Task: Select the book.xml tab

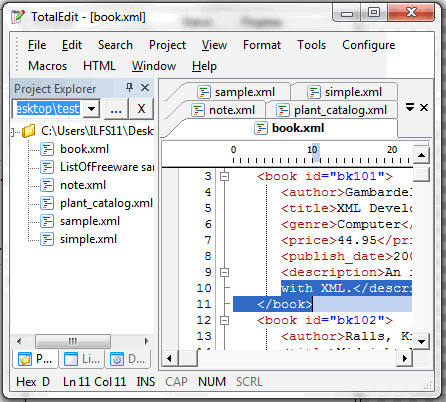Action: 289,128
